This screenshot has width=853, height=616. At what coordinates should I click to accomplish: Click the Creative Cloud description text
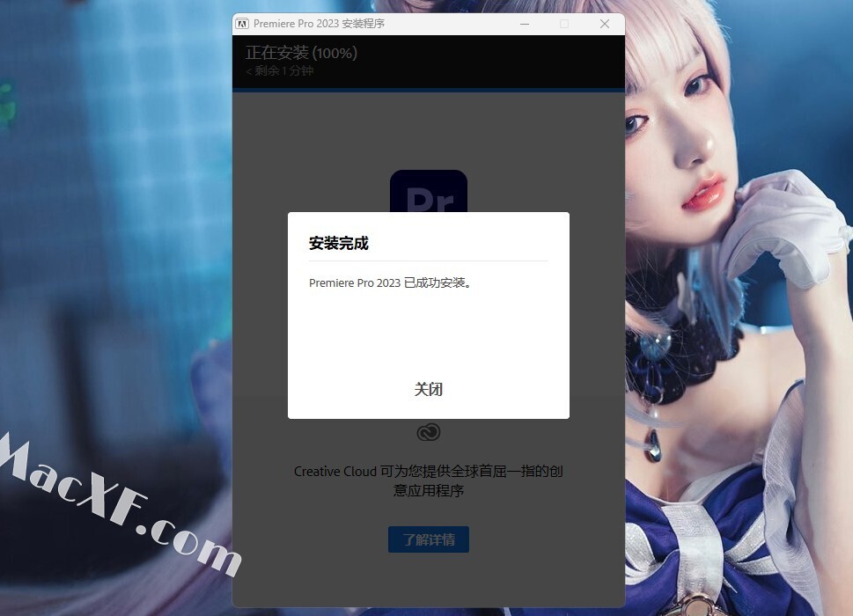(x=428, y=480)
